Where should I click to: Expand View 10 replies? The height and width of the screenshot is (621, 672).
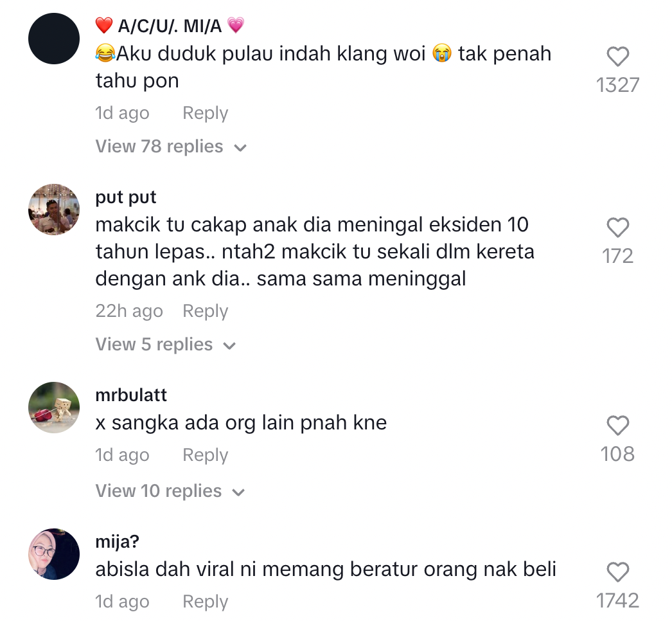pyautogui.click(x=170, y=491)
